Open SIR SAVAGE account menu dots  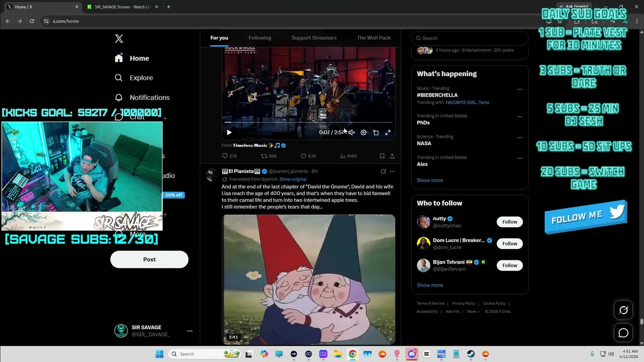pyautogui.click(x=190, y=331)
